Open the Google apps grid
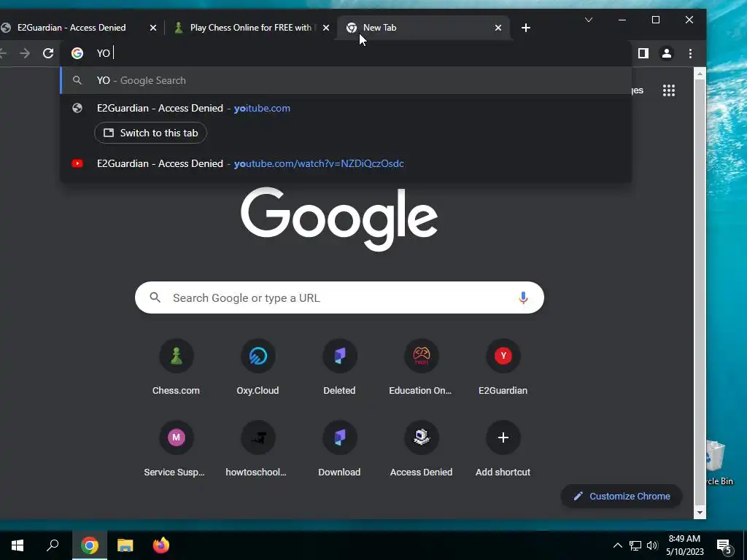Screen dimensions: 747x560 [669, 90]
